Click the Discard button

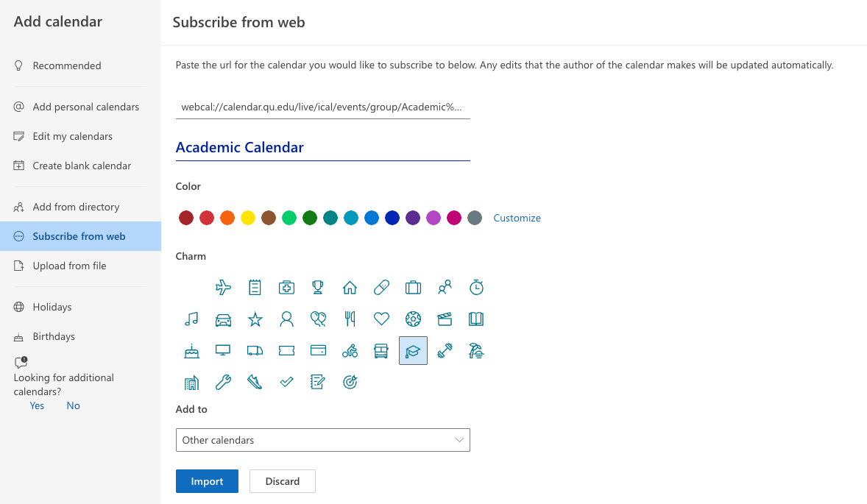click(283, 481)
